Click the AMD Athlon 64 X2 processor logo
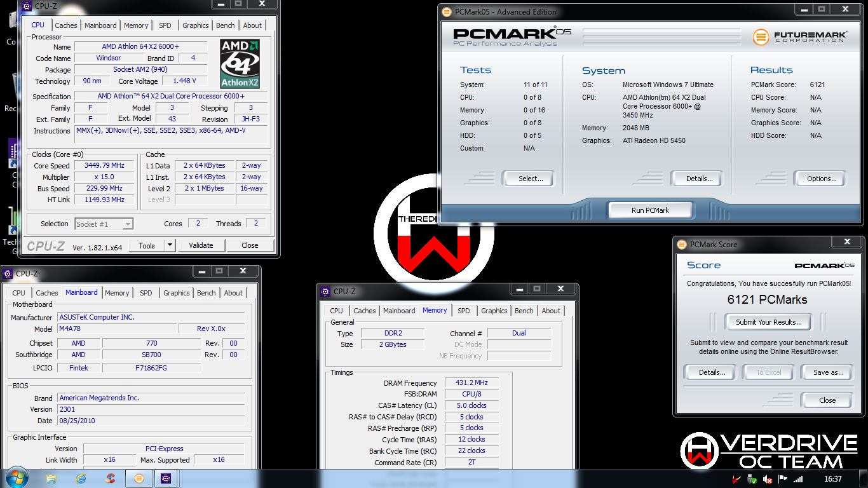This screenshot has height=488, width=868. 240,64
